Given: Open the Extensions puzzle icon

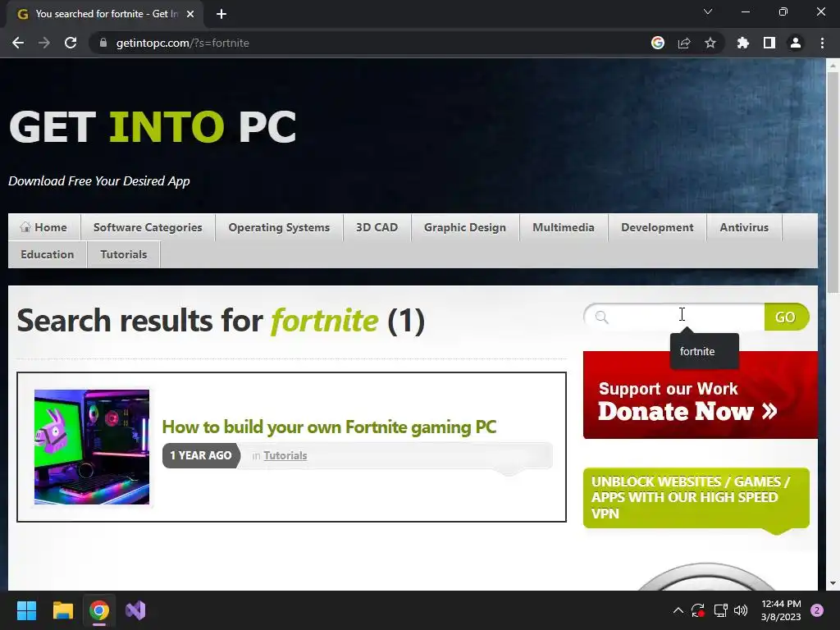Looking at the screenshot, I should point(743,43).
